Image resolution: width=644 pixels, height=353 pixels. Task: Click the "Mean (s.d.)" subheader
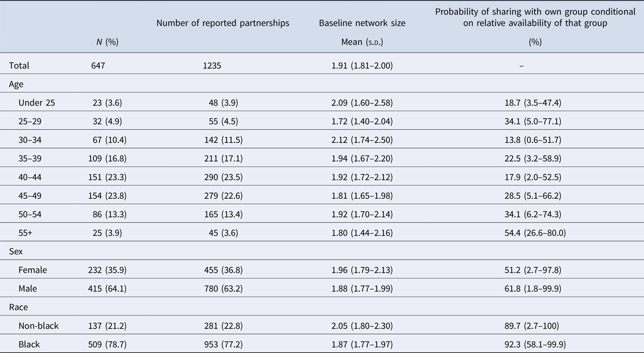tap(362, 42)
